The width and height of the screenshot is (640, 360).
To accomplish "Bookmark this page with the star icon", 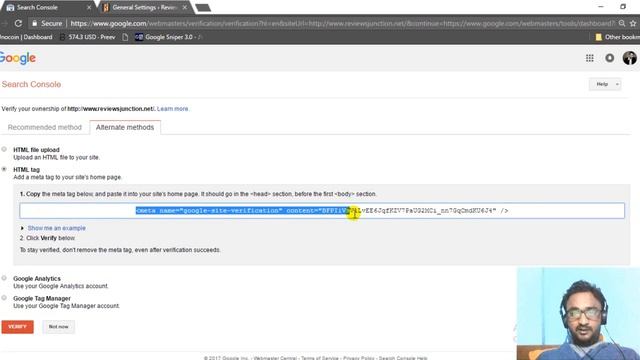I will tap(633, 23).
